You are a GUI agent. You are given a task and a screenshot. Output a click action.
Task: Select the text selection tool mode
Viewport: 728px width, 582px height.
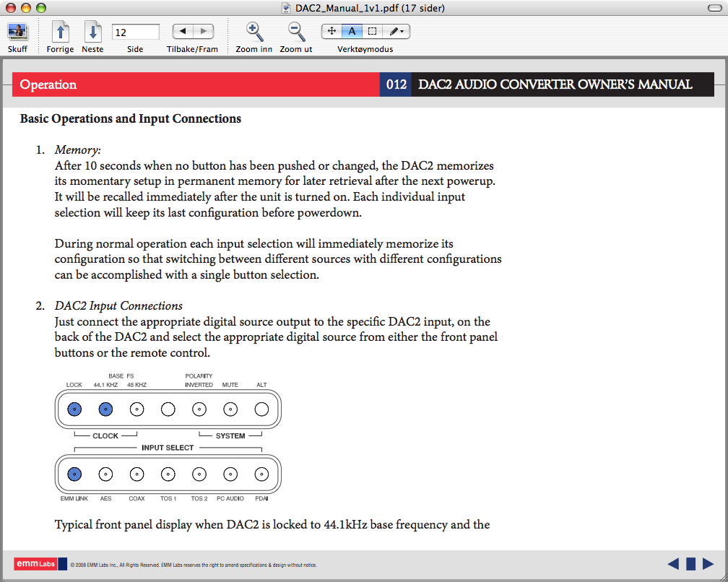tap(352, 31)
